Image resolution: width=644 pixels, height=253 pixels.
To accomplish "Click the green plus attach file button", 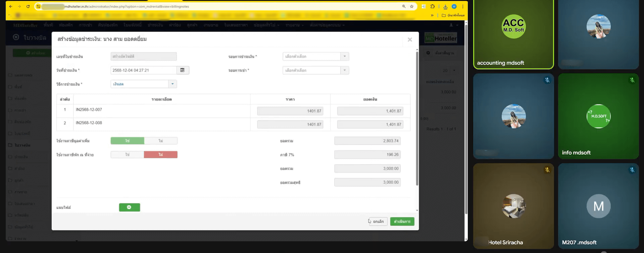I will (129, 207).
